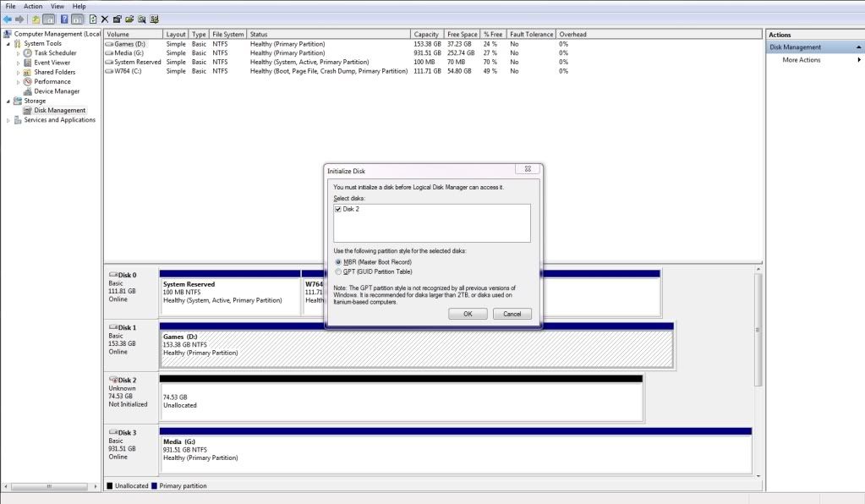Open the Help question mark icon

click(x=64, y=19)
